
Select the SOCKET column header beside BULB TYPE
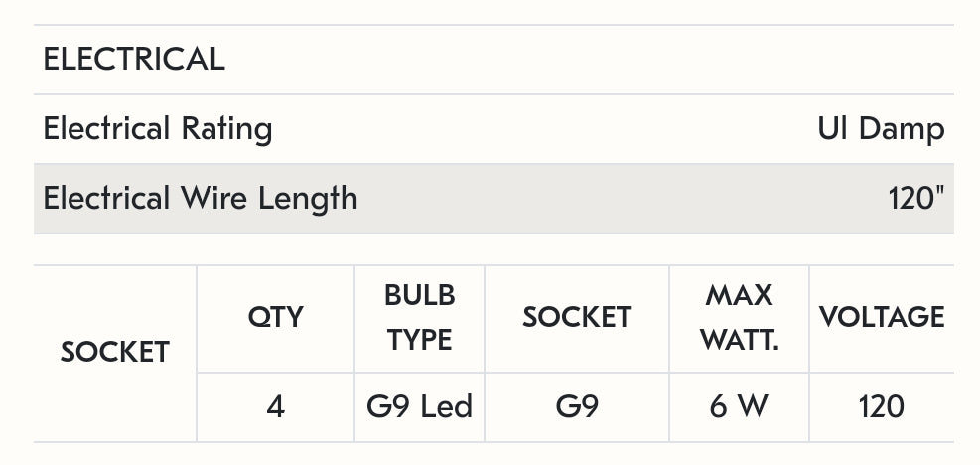point(577,317)
